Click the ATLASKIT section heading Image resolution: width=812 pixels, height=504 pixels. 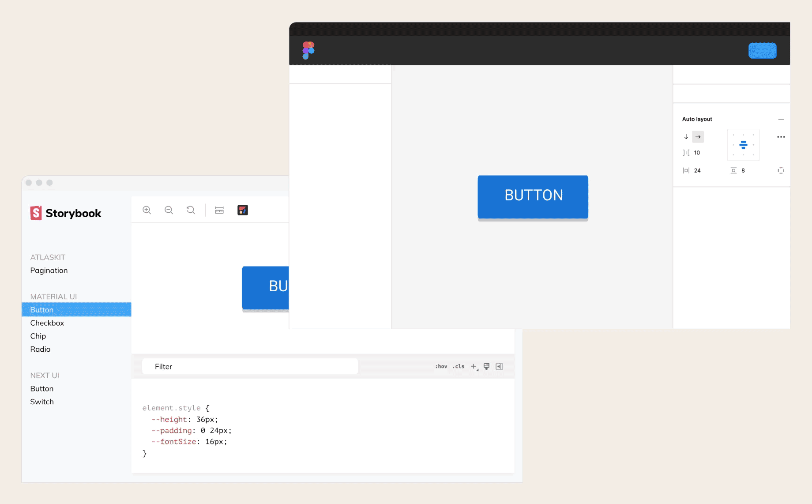48,257
